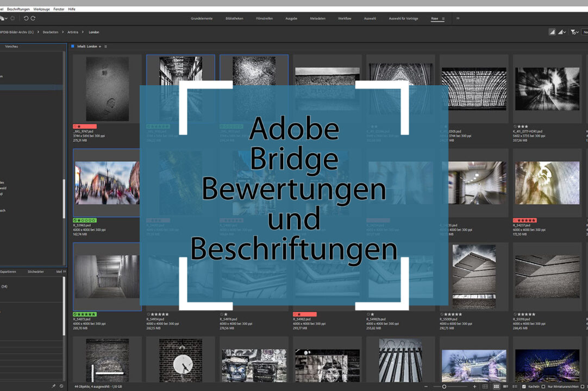The height and width of the screenshot is (391, 588).
Task: Switch to the Filmstreifen workspace
Action: coord(264,18)
